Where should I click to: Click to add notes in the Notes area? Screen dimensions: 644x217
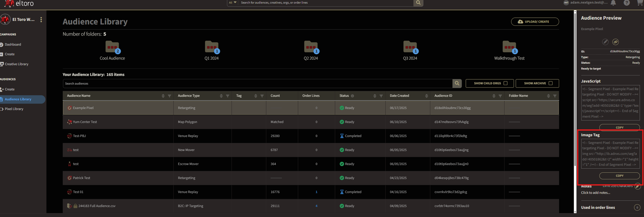[x=595, y=193]
